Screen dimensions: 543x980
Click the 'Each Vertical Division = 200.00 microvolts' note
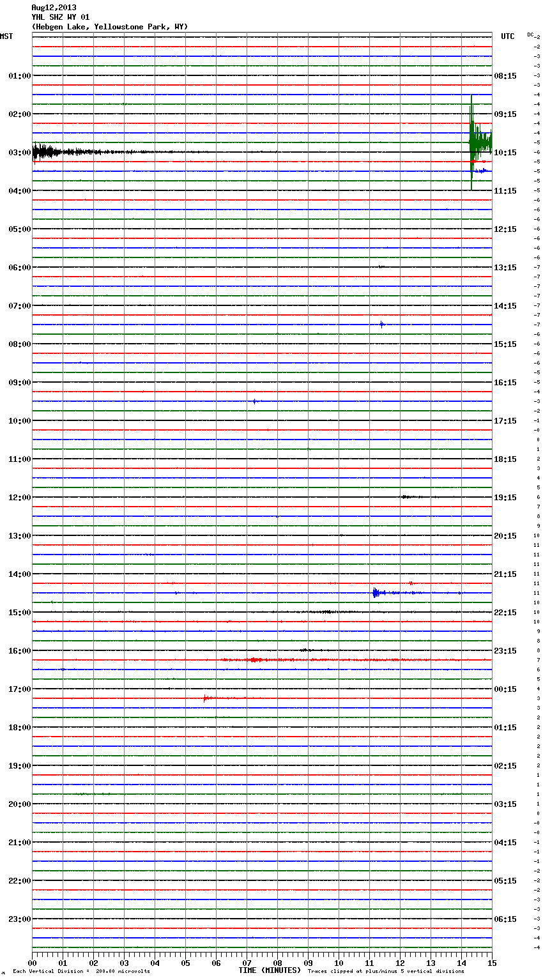tap(81, 972)
